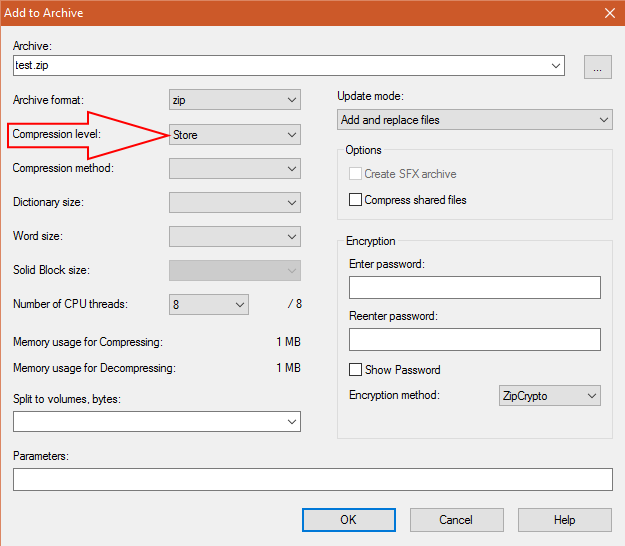The height and width of the screenshot is (546, 625).
Task: Open the Archive format dropdown
Action: click(x=235, y=100)
